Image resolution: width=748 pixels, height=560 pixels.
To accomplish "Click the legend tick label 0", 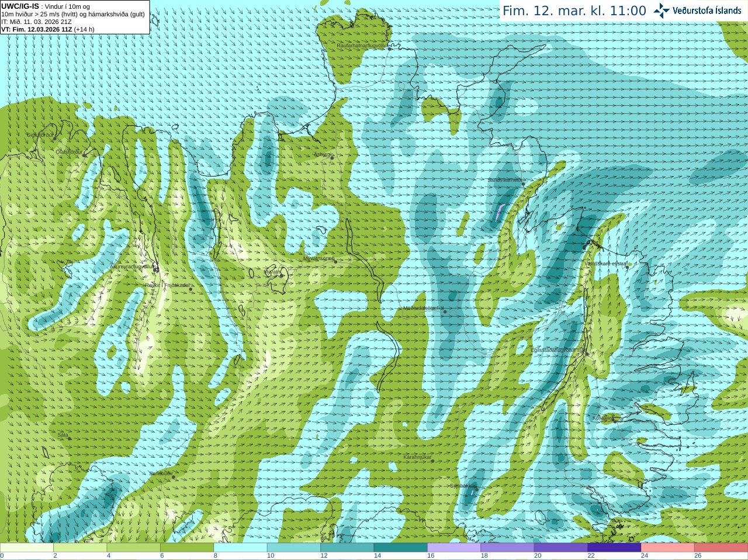I will pyautogui.click(x=2, y=556).
